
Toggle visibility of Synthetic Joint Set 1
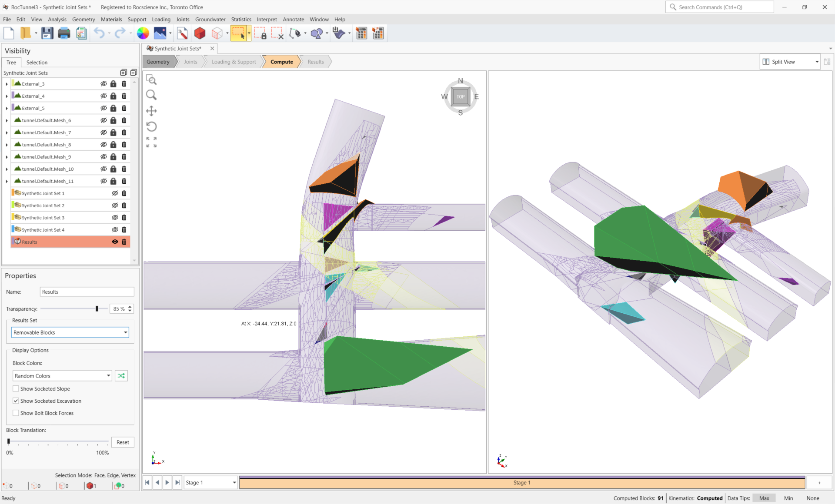(x=115, y=193)
